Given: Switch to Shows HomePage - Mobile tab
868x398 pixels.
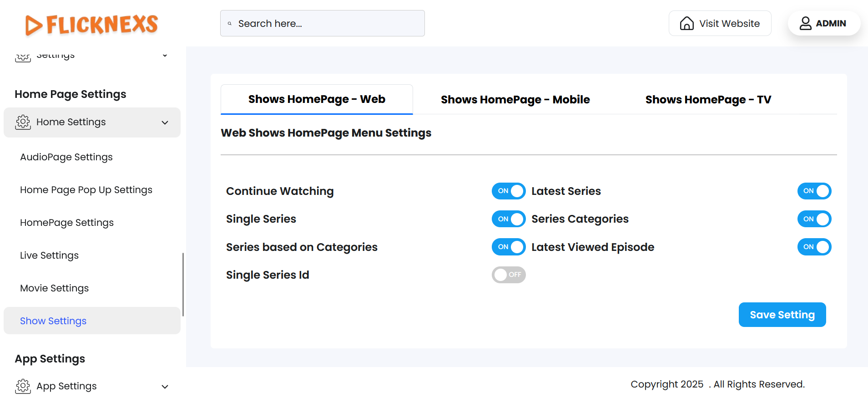Looking at the screenshot, I should [515, 100].
